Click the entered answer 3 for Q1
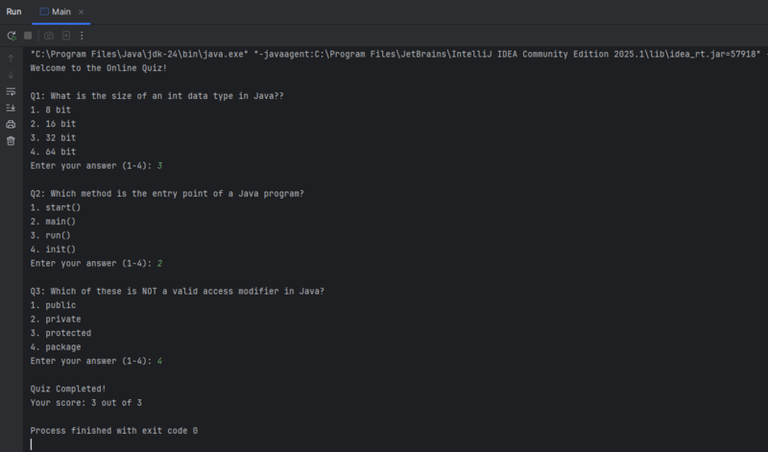768x452 pixels. tap(159, 165)
